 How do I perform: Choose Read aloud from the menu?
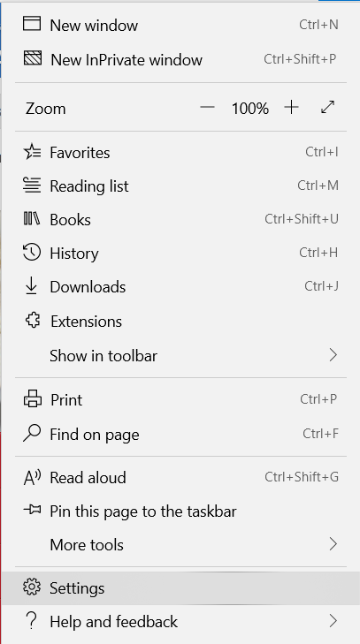click(x=180, y=477)
